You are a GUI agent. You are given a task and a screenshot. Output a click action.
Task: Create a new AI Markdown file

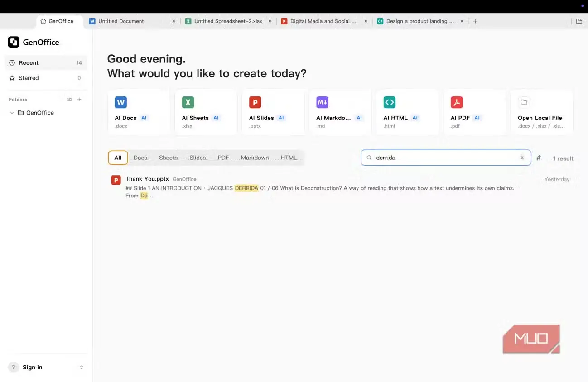coord(340,112)
